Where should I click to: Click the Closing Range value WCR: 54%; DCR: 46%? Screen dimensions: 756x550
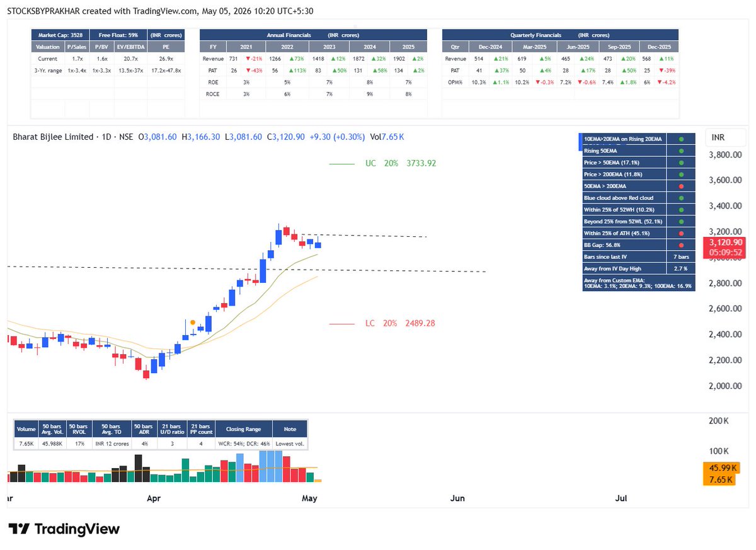click(x=244, y=444)
